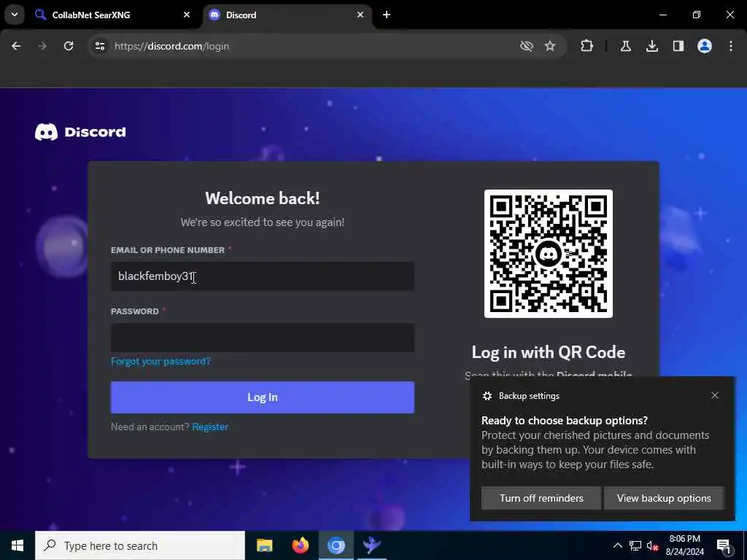Close the browser window
Screen dimensions: 747x560
coord(729,15)
